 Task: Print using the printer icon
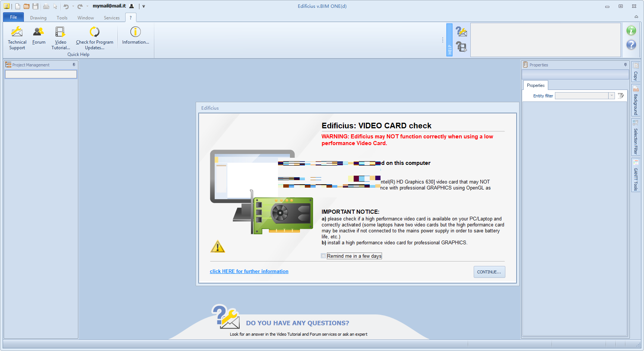46,6
